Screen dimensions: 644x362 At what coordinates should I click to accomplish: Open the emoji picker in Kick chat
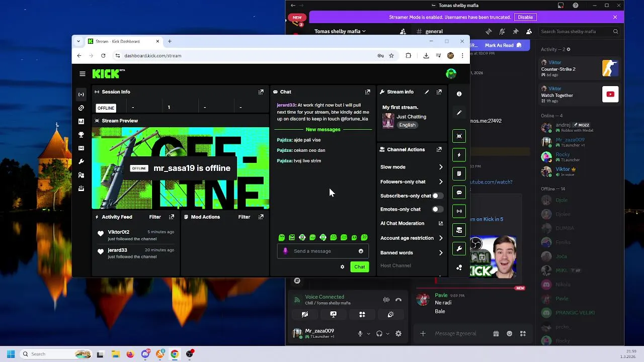coord(361,251)
